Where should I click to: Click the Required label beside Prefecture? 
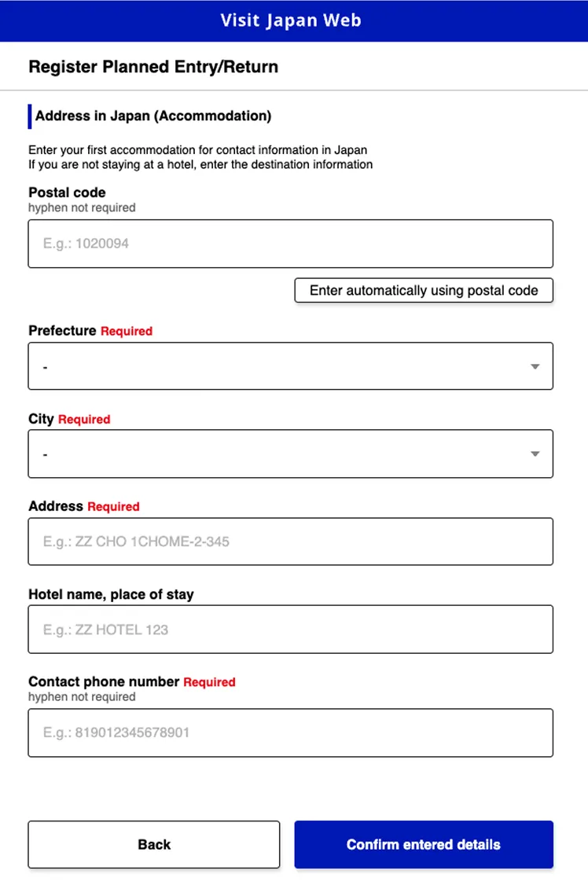127,331
